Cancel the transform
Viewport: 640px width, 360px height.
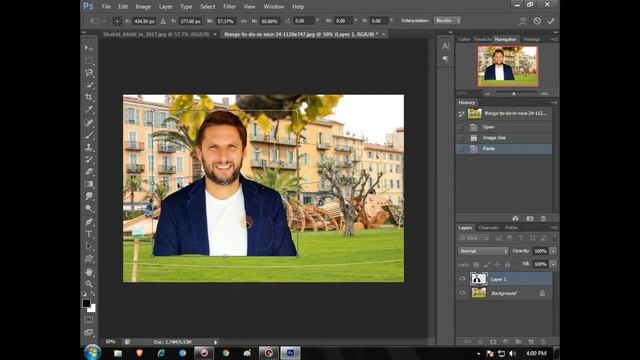[x=537, y=21]
